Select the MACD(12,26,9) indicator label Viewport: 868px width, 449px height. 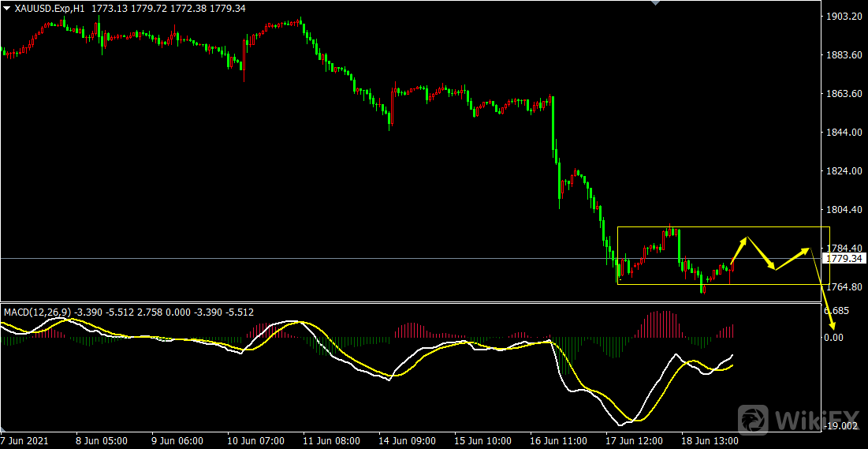coord(37,312)
